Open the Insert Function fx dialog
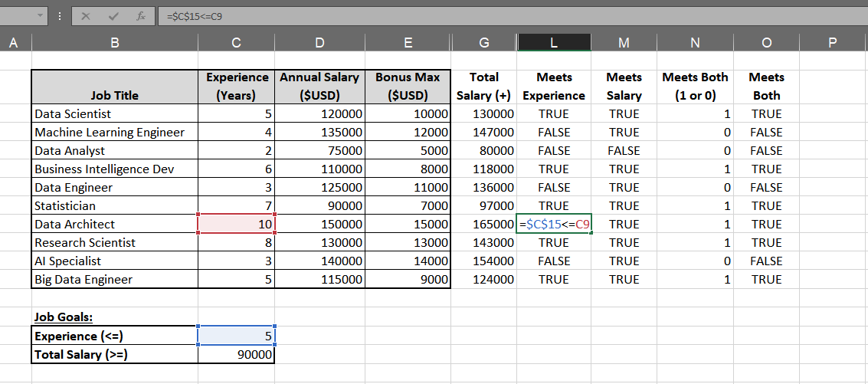 [141, 16]
